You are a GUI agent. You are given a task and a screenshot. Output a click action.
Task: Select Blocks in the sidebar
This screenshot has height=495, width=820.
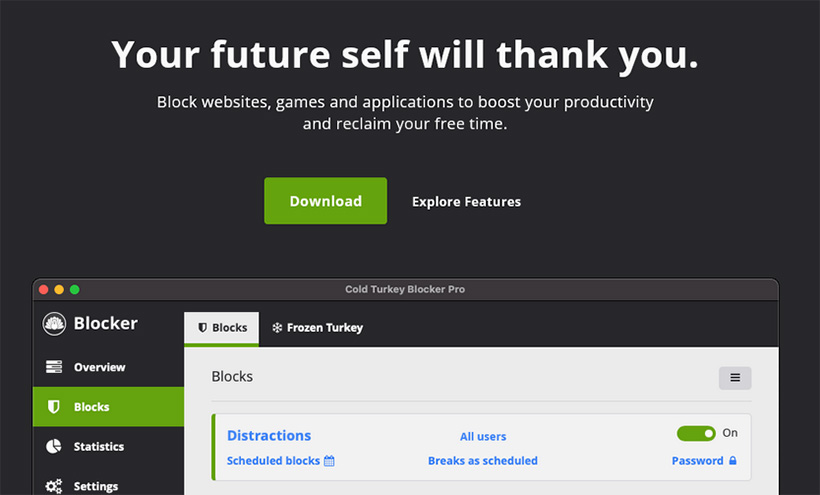[x=108, y=407]
